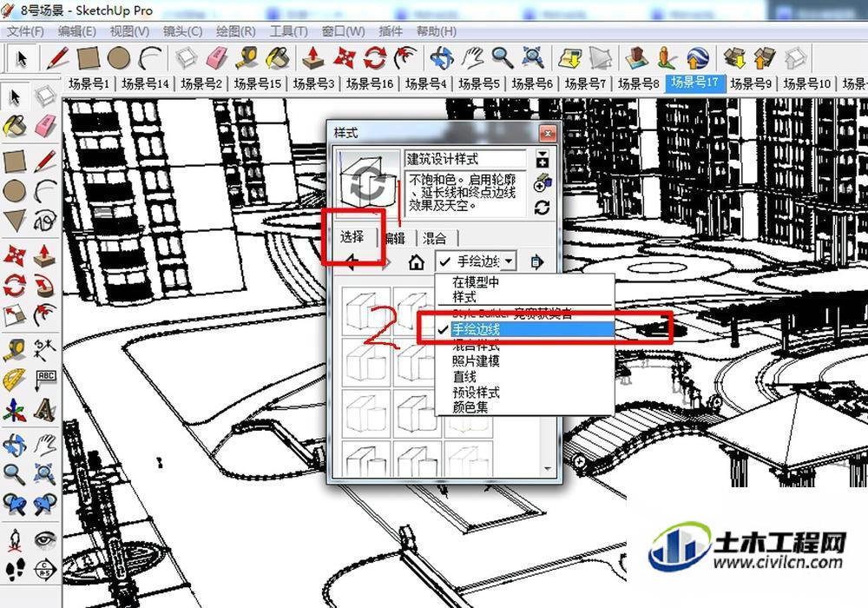
Task: Activate the Axes tool
Action: [15, 411]
